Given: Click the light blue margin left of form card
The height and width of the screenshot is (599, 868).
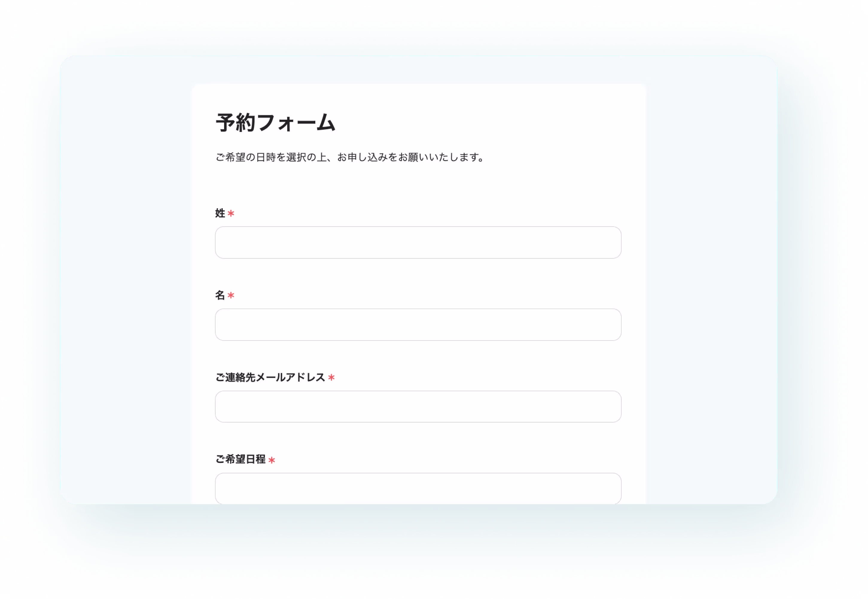Looking at the screenshot, I should pyautogui.click(x=126, y=280).
